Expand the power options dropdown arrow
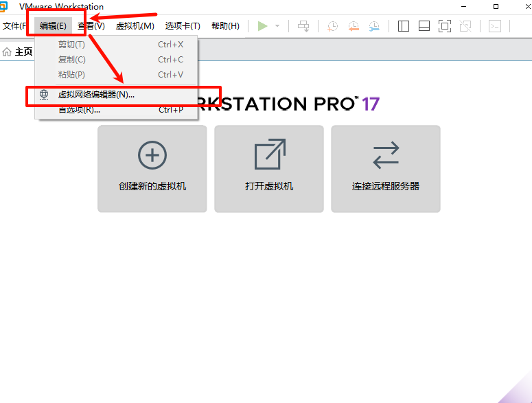The width and height of the screenshot is (532, 403). (277, 26)
